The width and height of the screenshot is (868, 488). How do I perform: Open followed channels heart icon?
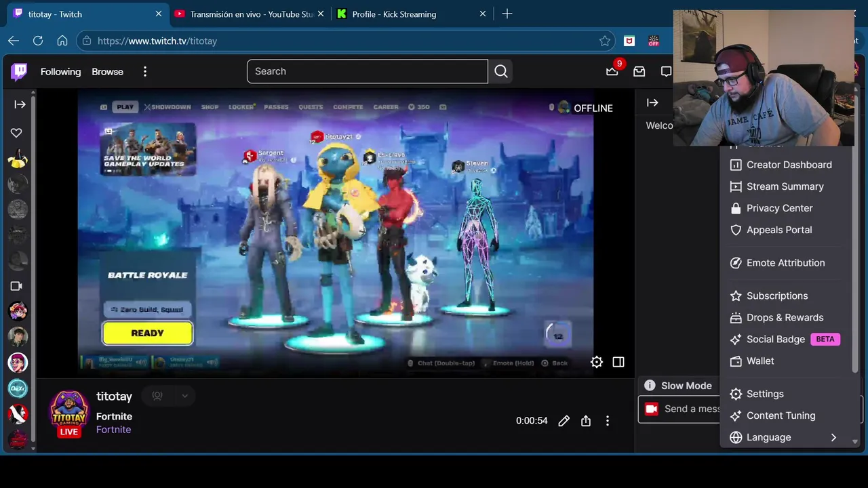pyautogui.click(x=16, y=133)
